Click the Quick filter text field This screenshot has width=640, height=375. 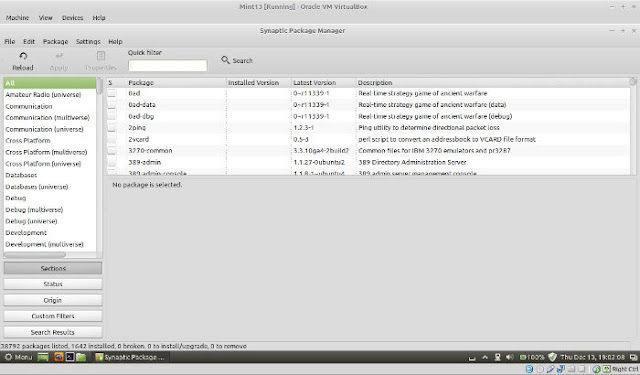[x=168, y=66]
